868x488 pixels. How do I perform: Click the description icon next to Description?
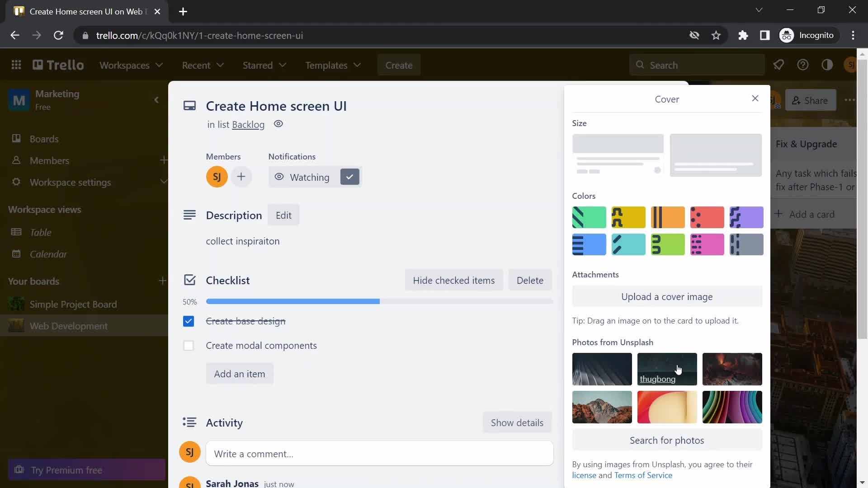(x=189, y=215)
